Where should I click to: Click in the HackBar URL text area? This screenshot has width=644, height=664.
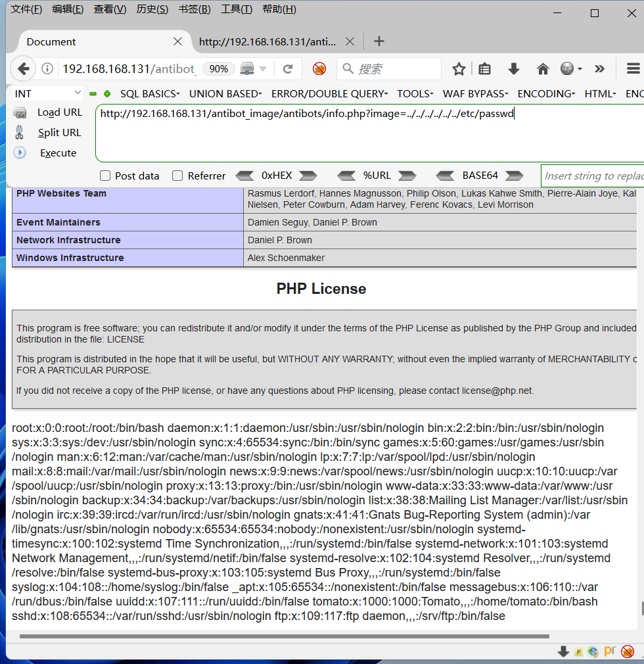(369, 133)
